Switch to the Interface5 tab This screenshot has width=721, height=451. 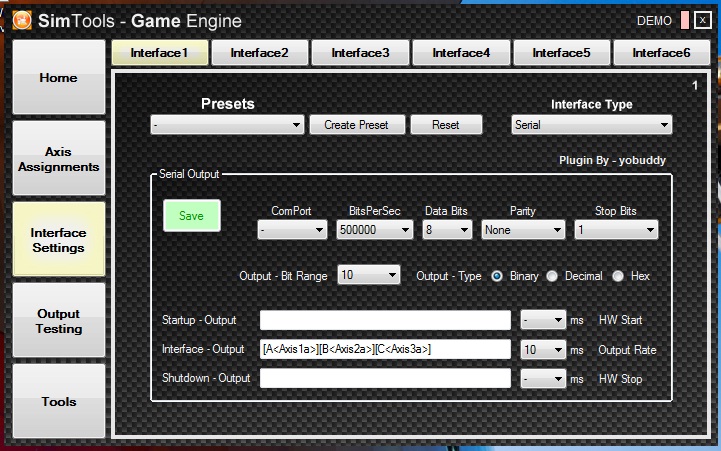(x=561, y=53)
